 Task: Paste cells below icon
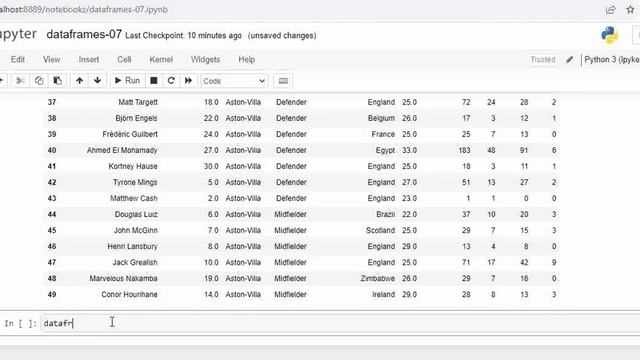[58, 81]
